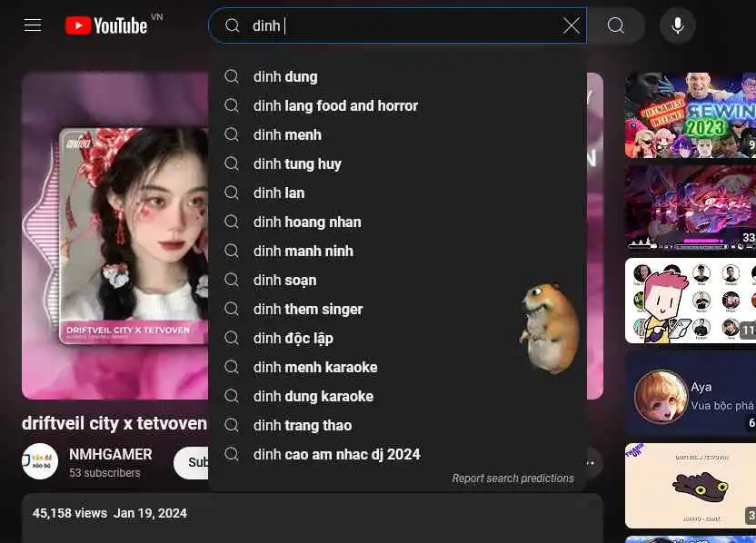The width and height of the screenshot is (756, 543).
Task: Open the dragon illustration video thumbnail
Action: click(x=691, y=486)
